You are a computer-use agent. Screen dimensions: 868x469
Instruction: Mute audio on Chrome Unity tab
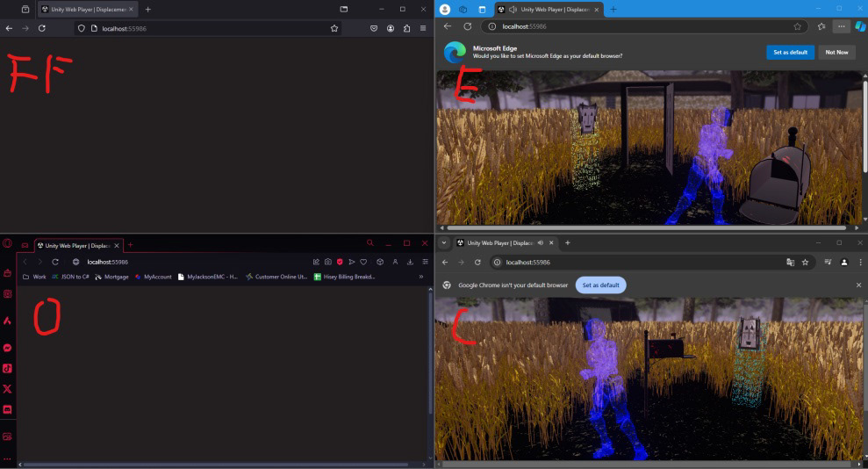[541, 243]
